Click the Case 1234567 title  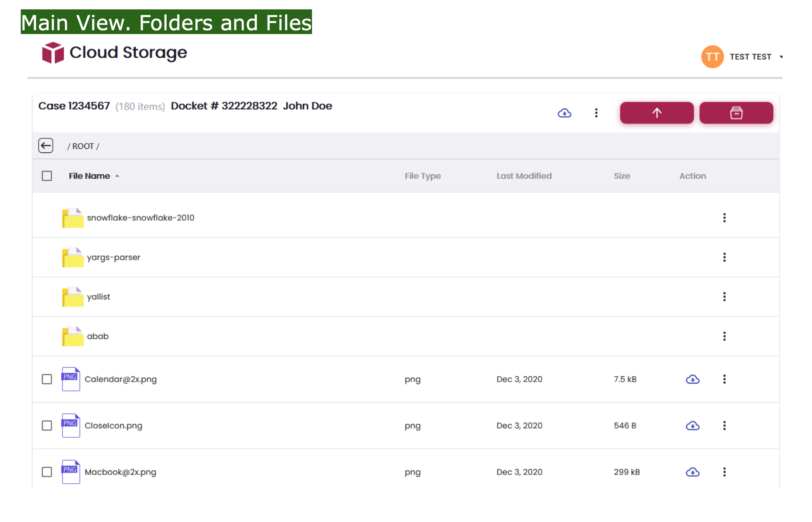click(x=74, y=106)
